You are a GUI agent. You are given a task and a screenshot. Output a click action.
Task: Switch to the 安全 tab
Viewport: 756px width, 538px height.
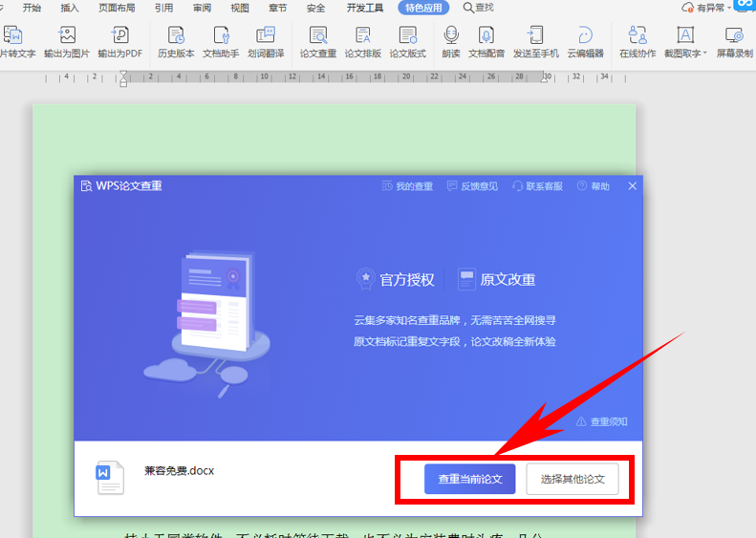315,8
